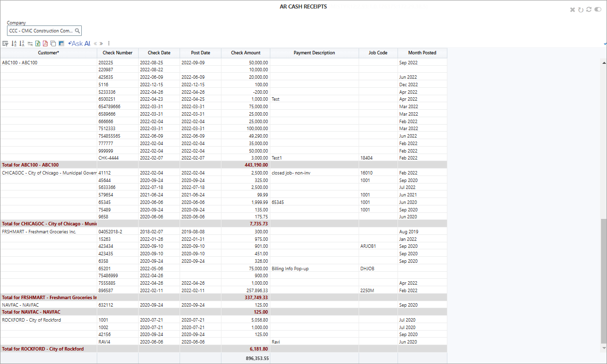The width and height of the screenshot is (607, 364).
Task: Open the Company lookup search
Action: pos(78,30)
